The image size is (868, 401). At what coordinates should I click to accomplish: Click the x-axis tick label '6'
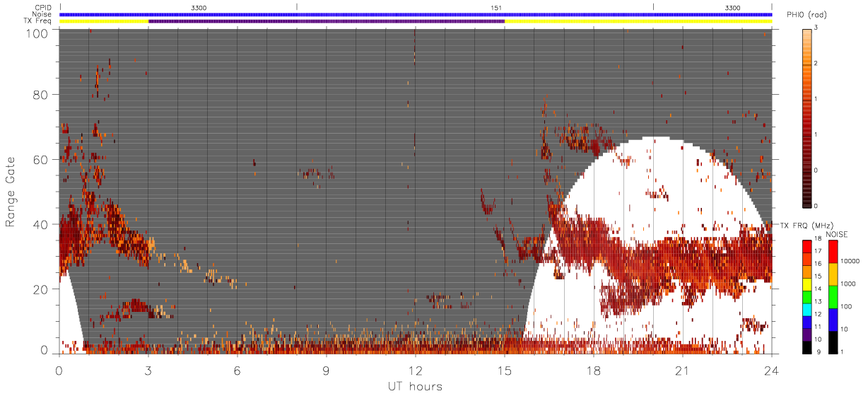237,370
